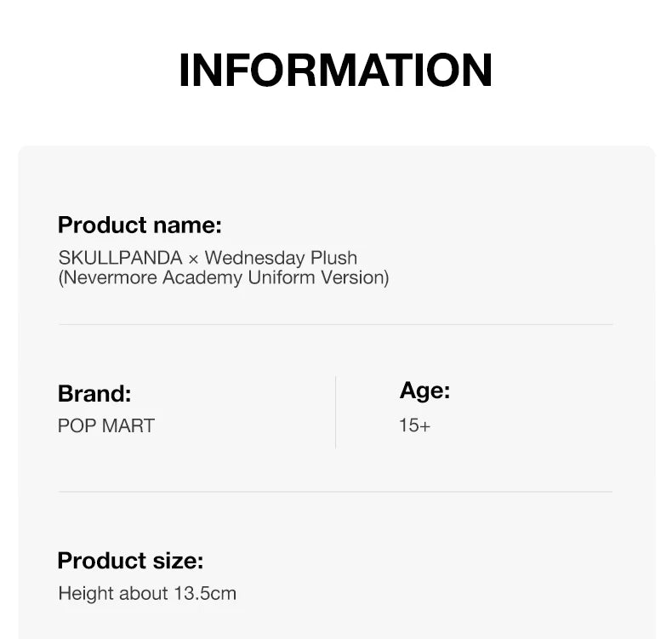Click the vertical divider between Brand and Age

coord(336,412)
